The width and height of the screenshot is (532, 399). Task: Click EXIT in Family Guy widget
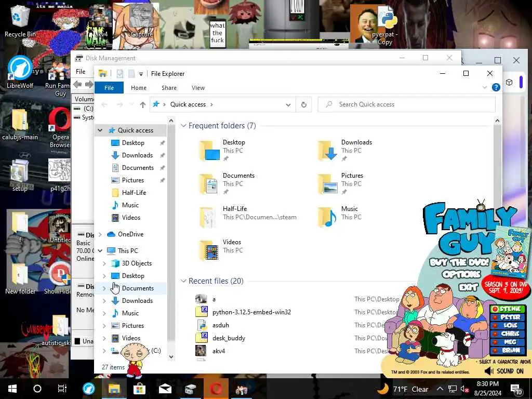coord(468,287)
